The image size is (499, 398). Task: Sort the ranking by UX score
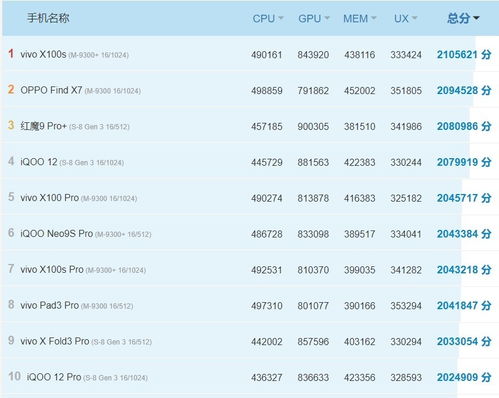(405, 19)
